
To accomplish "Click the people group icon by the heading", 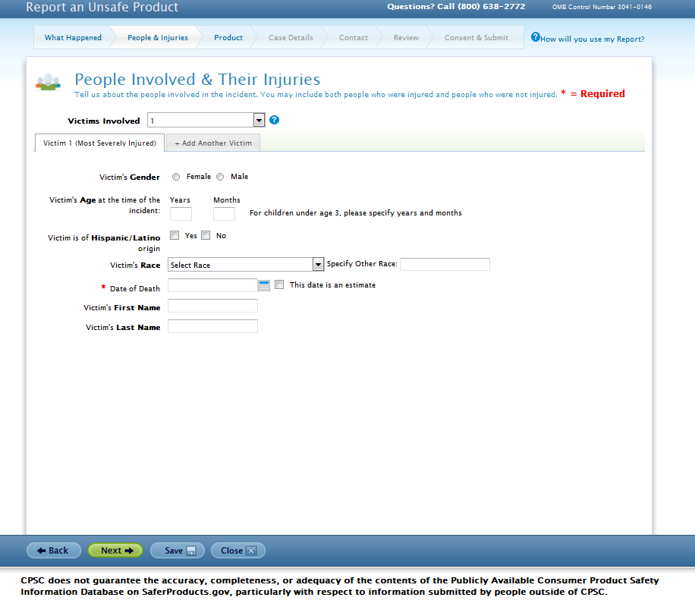I will tap(49, 82).
